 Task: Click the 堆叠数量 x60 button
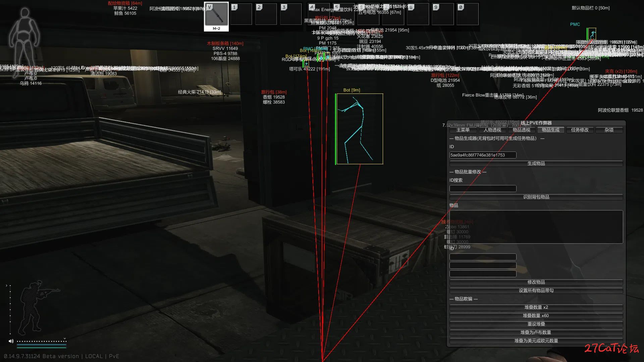(x=536, y=316)
